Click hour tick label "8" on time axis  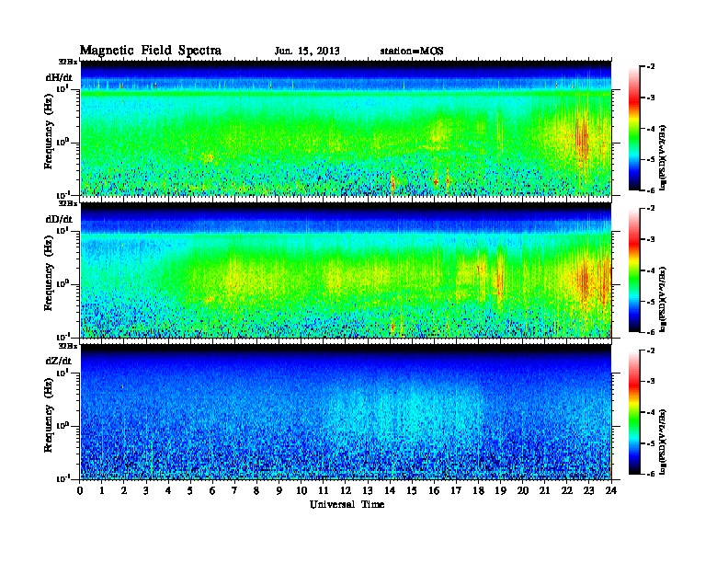click(257, 491)
